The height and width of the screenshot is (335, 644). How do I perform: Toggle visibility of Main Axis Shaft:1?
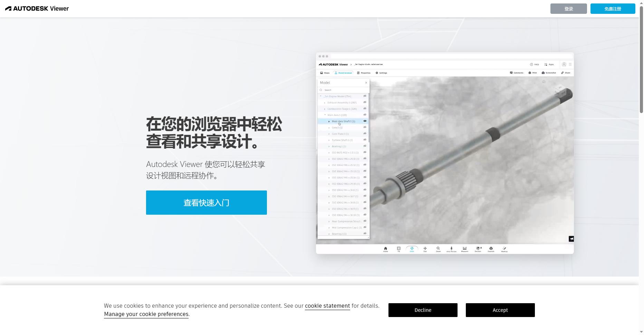coord(365,121)
